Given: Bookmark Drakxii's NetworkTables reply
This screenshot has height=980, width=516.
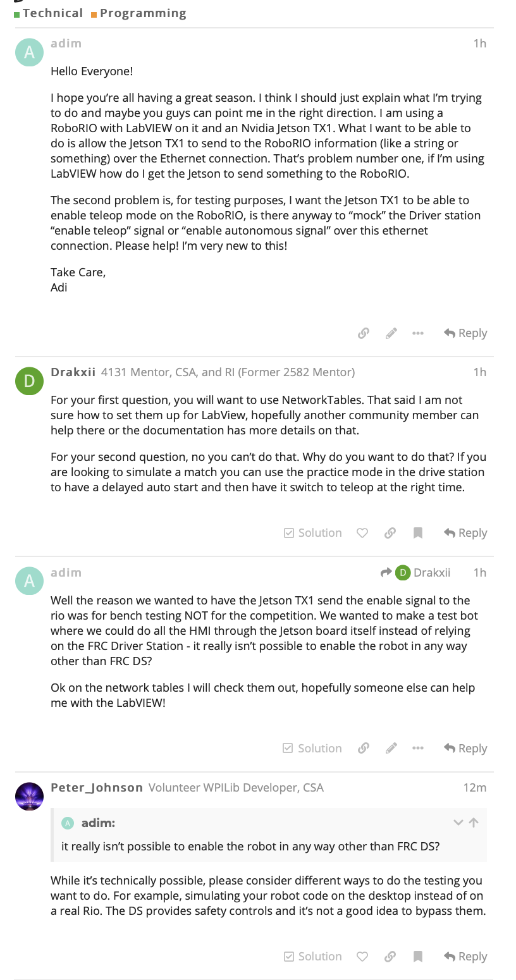Looking at the screenshot, I should pos(418,533).
